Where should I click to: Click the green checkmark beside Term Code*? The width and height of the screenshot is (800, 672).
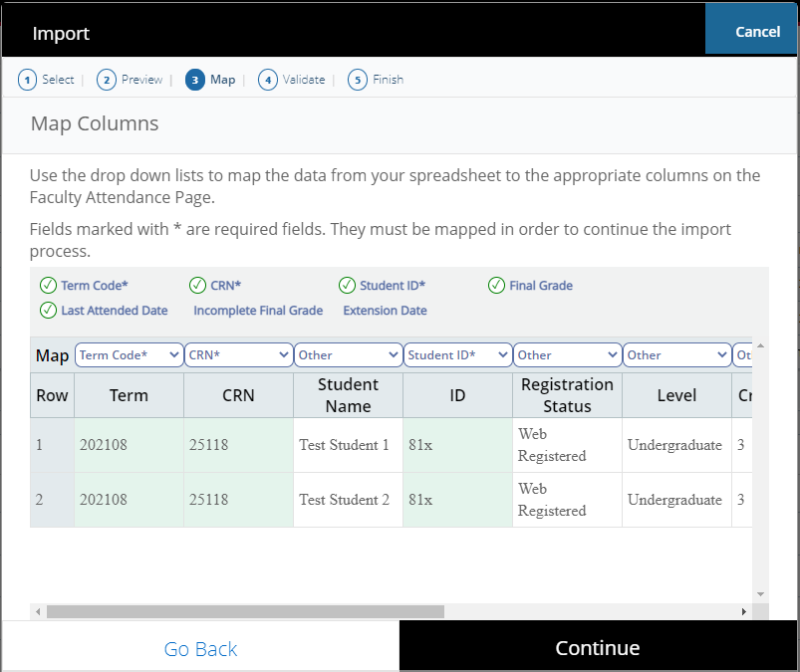(x=48, y=286)
